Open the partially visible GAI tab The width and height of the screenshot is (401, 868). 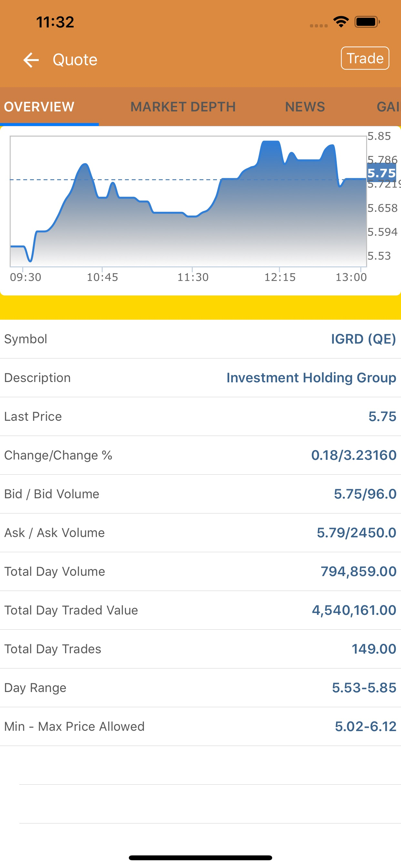point(388,107)
